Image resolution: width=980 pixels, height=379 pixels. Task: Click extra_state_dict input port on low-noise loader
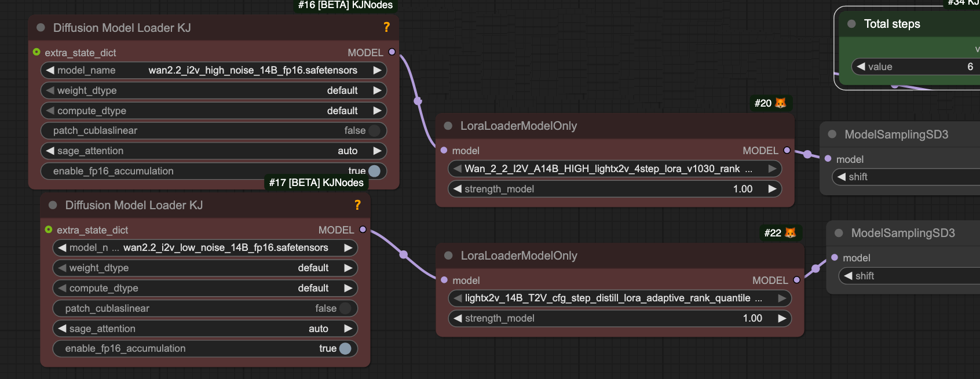49,230
